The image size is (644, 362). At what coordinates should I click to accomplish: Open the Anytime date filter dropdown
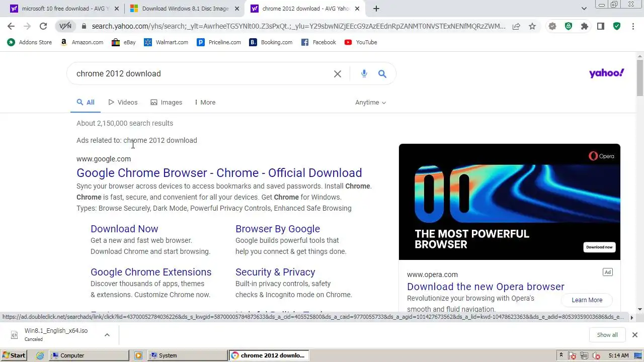(370, 103)
